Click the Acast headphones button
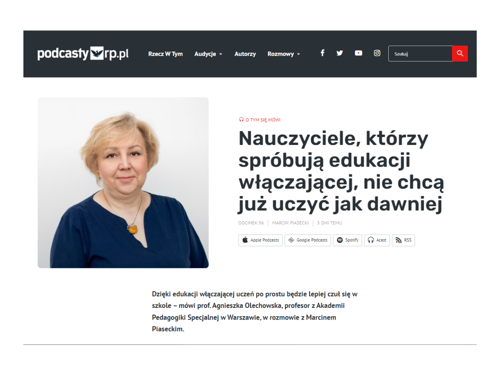 coord(377,240)
